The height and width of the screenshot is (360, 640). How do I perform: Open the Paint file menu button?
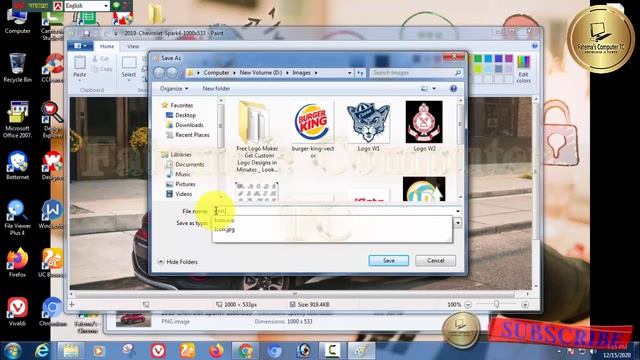[x=80, y=46]
